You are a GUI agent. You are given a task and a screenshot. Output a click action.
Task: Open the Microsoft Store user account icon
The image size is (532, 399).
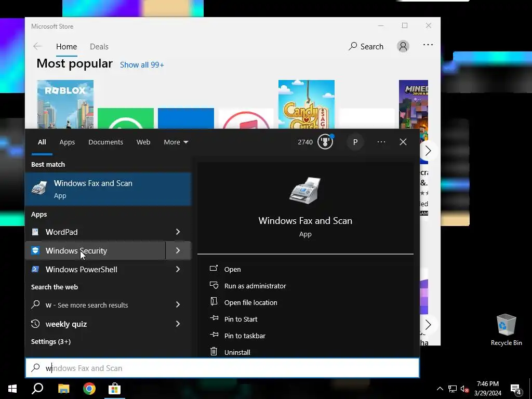[x=403, y=46]
